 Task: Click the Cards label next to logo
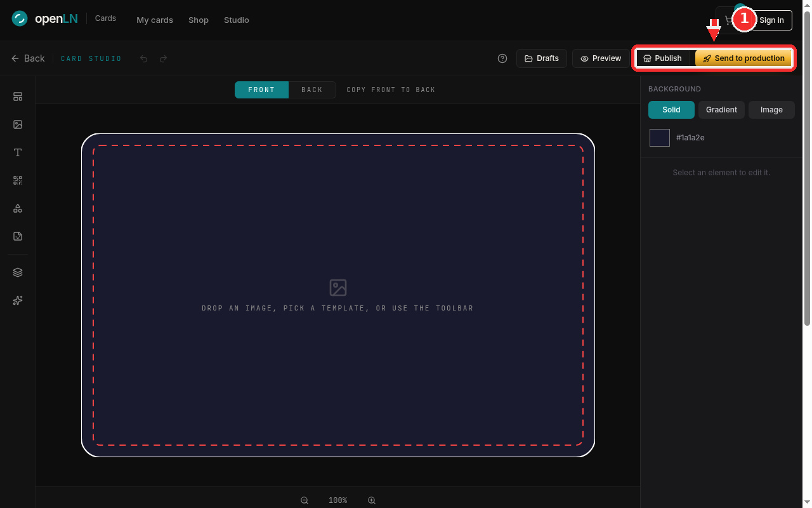[105, 18]
